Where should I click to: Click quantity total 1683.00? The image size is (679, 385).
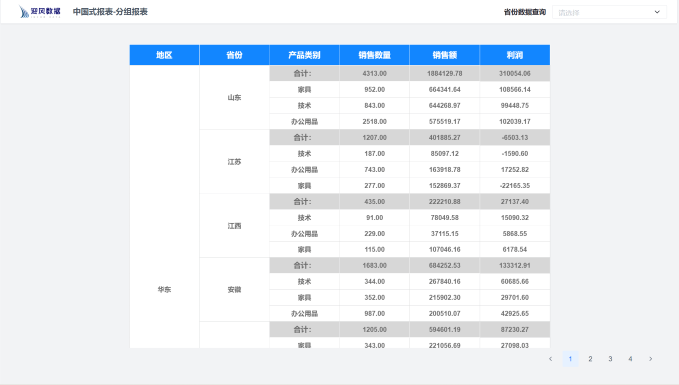(375, 265)
